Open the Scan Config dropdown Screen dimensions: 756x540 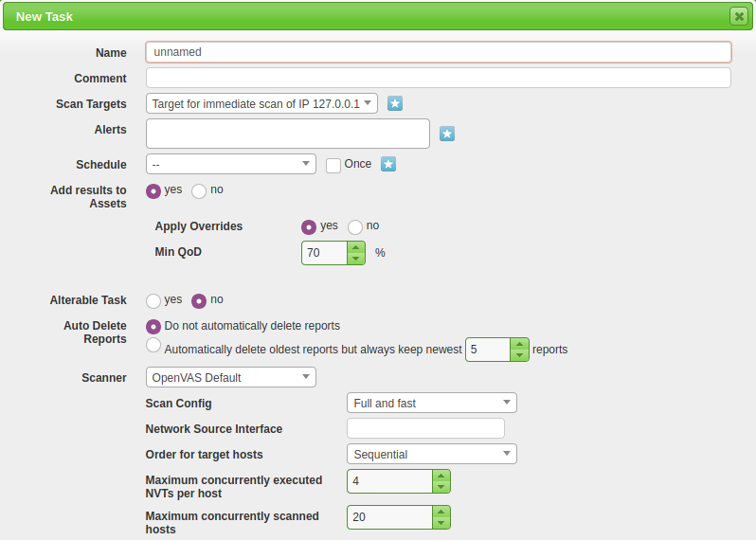point(431,403)
